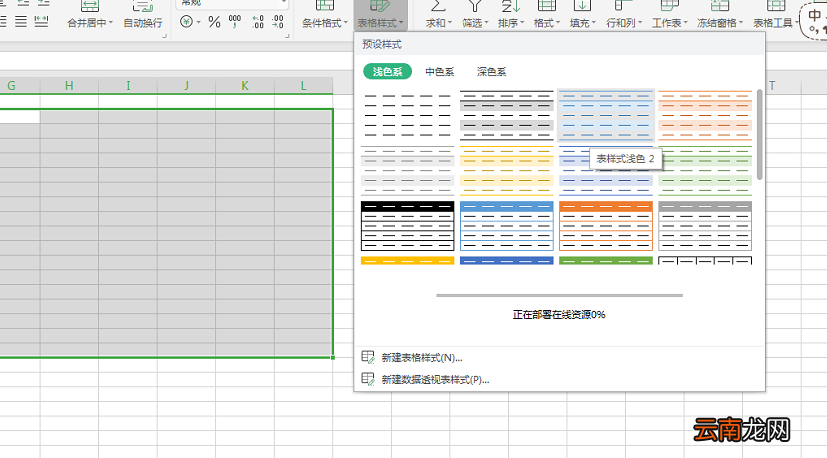Click the Table Style (表格样式) ribbon button

pyautogui.click(x=380, y=15)
